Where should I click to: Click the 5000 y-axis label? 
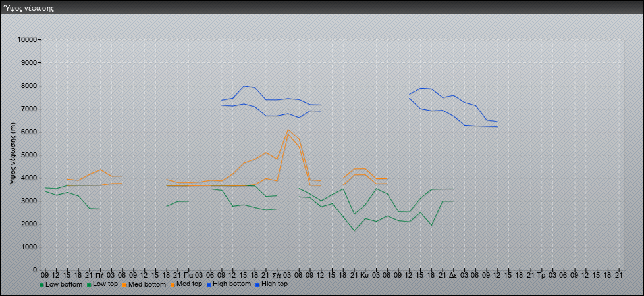[x=28, y=155]
